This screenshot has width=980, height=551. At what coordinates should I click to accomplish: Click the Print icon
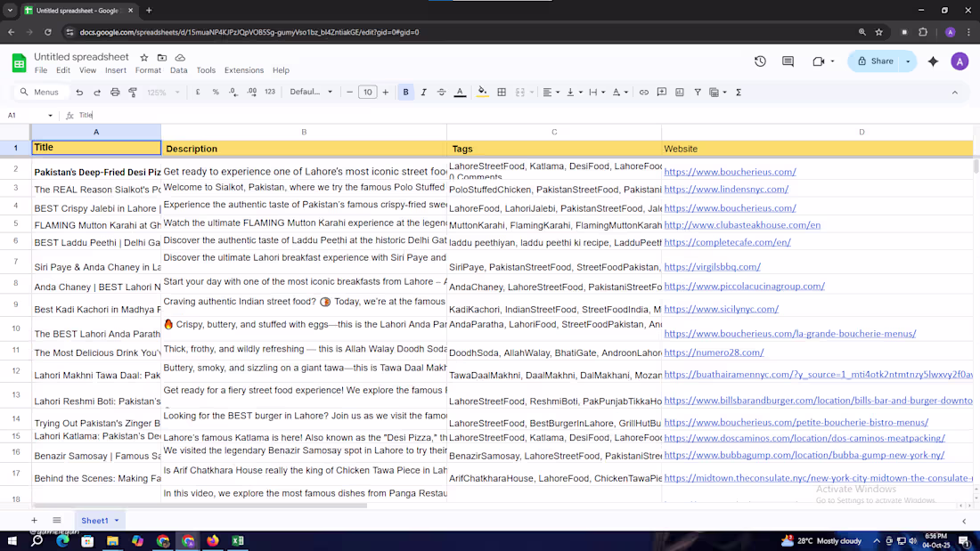(115, 93)
